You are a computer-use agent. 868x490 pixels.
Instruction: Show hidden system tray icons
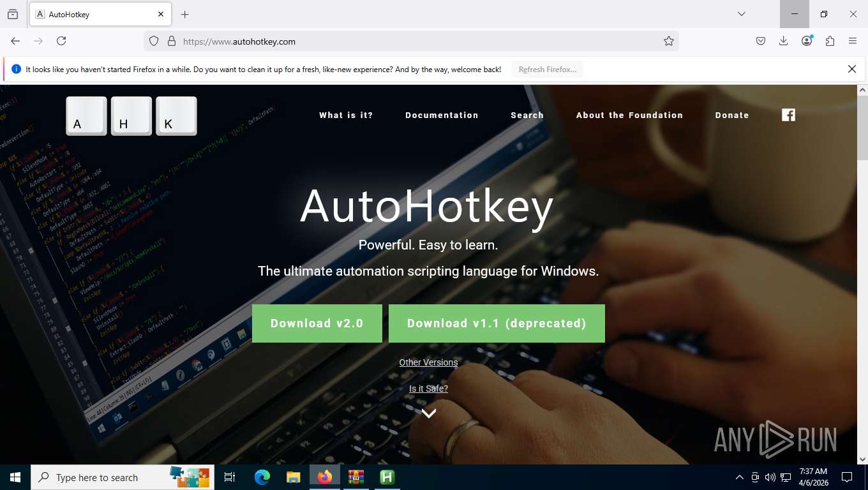point(740,477)
